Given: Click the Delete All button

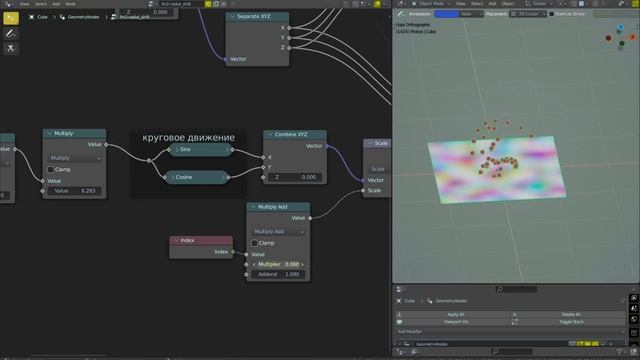Looking at the screenshot, I should (x=568, y=314).
